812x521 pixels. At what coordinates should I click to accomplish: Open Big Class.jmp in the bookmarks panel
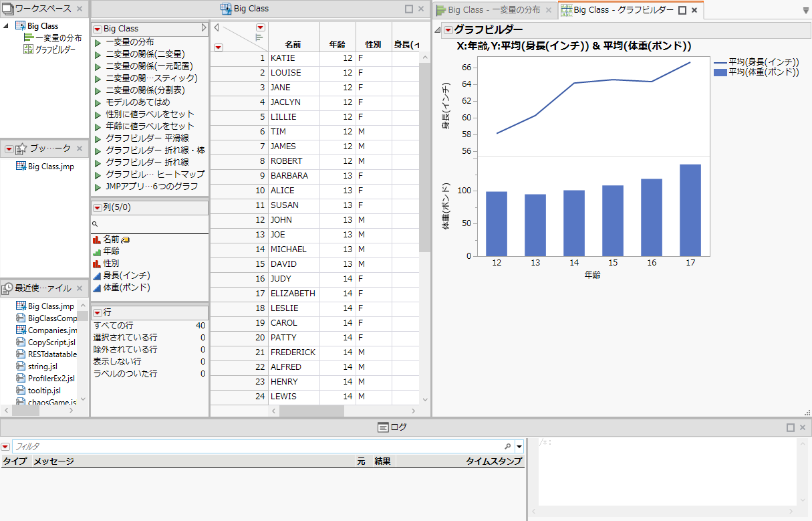50,167
